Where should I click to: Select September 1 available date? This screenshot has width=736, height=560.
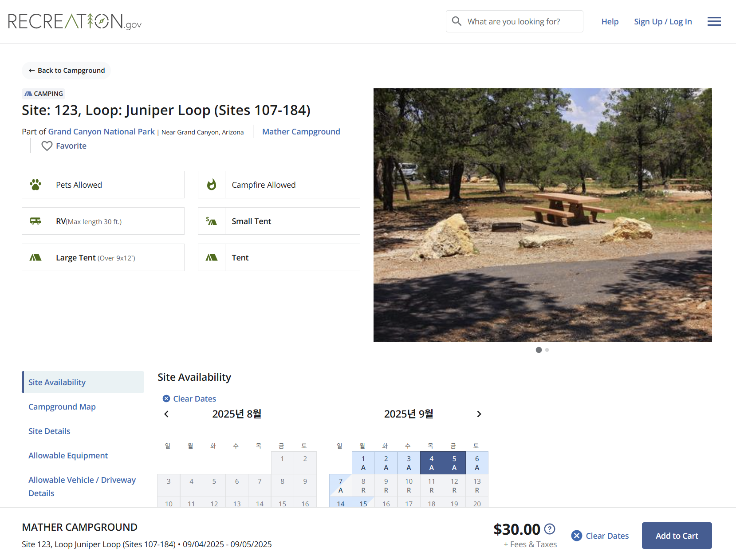(x=363, y=463)
